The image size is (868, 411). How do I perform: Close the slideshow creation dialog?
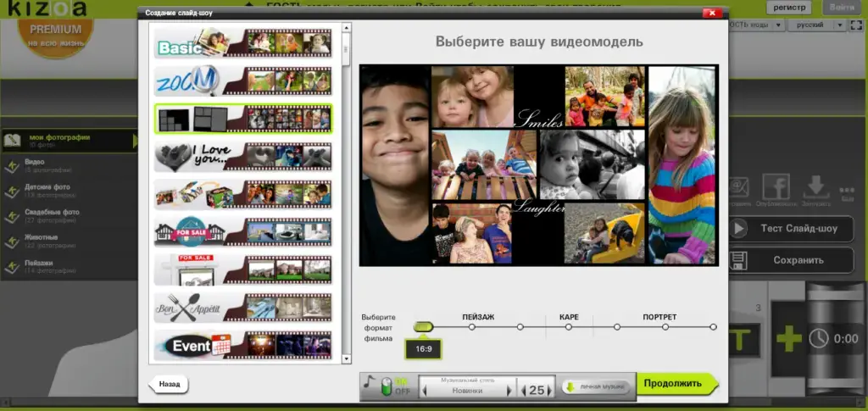(x=711, y=14)
